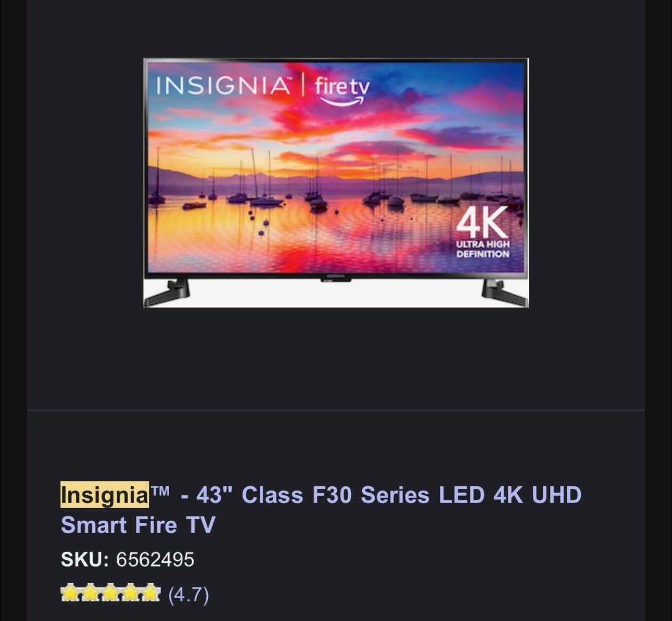Select the SKU number 6562495
The width and height of the screenshot is (672, 621).
(x=155, y=560)
